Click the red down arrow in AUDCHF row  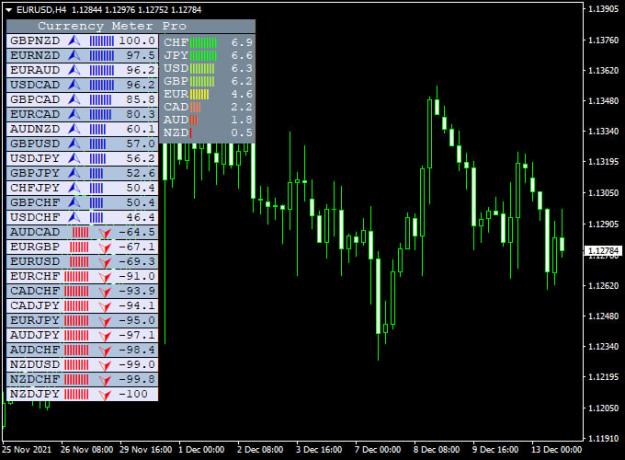click(105, 351)
